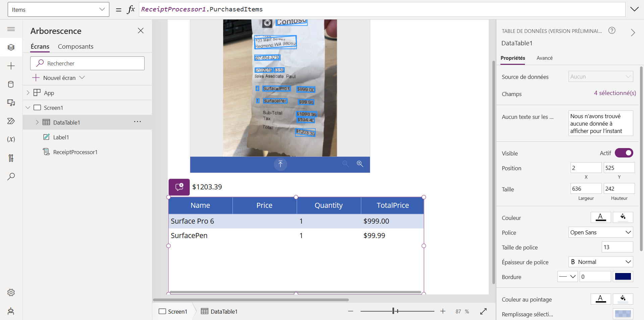Open the Source de données dropdown
The height and width of the screenshot is (320, 644).
(601, 77)
